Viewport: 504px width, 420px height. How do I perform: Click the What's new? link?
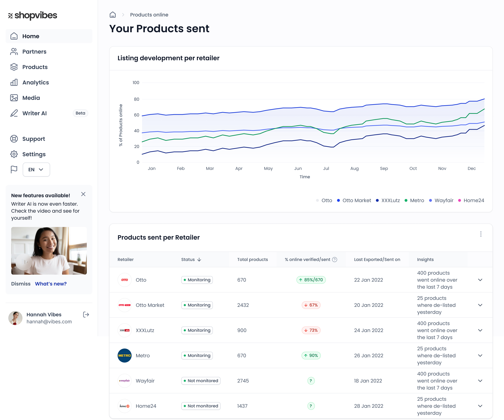click(51, 284)
